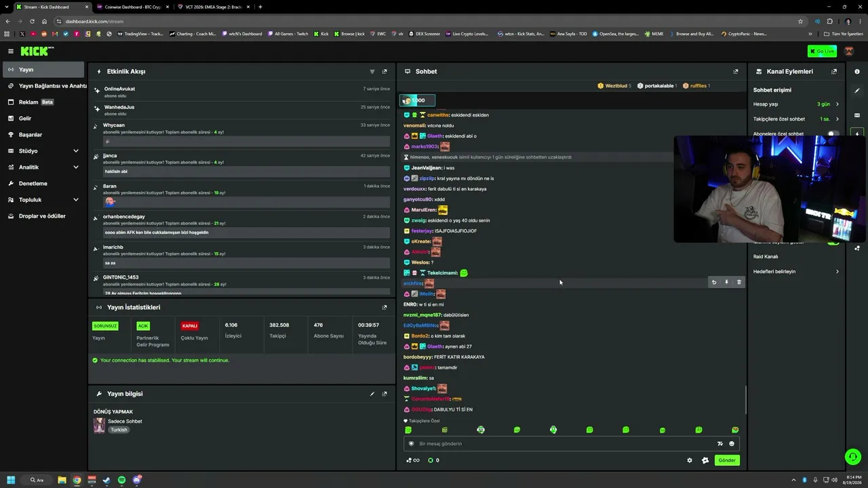Open Raid Kanalı action

coord(766,257)
